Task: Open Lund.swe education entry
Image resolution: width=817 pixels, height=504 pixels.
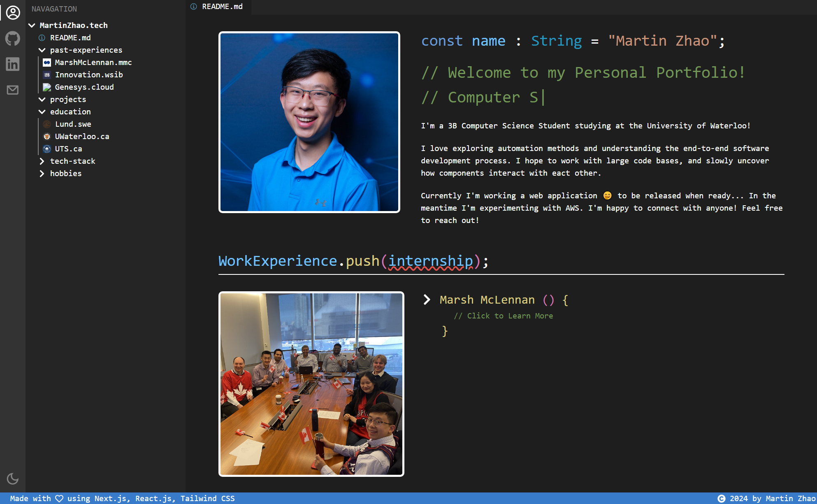Action: (73, 124)
